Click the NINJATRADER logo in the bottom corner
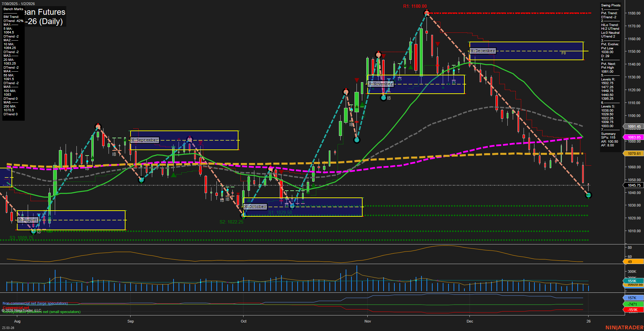 624,327
